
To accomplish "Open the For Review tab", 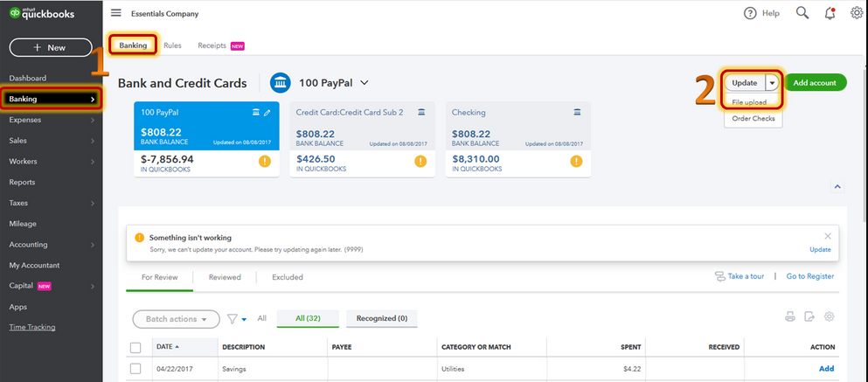I will point(159,277).
